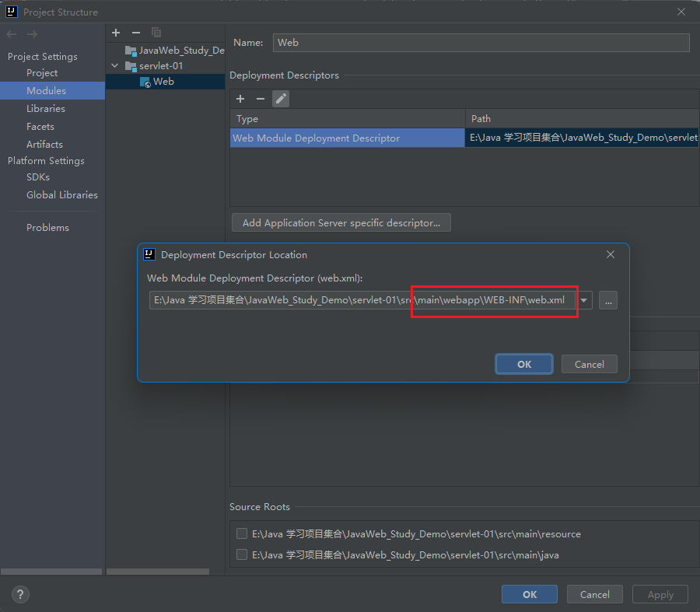Image resolution: width=700 pixels, height=612 pixels.
Task: Collapse the servlet-01 module tree node
Action: 115,66
